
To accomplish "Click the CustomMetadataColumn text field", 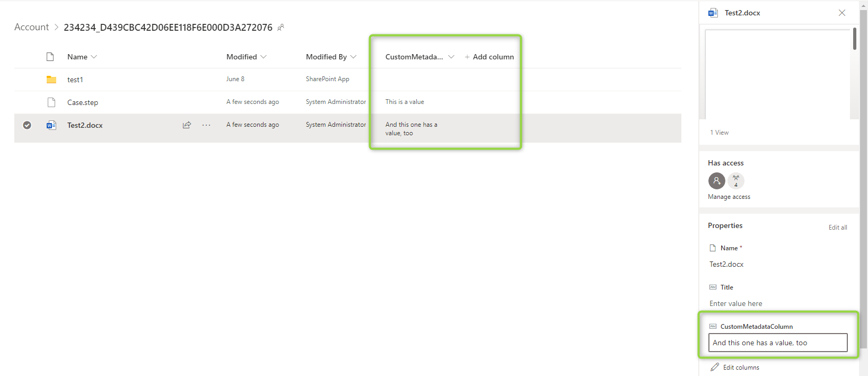I will pyautogui.click(x=777, y=343).
